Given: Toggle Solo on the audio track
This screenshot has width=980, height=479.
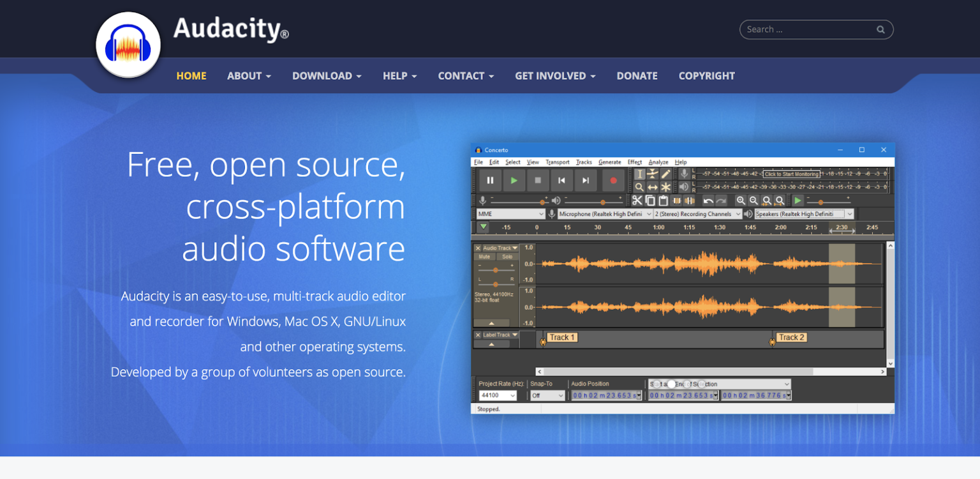Looking at the screenshot, I should coord(507,257).
